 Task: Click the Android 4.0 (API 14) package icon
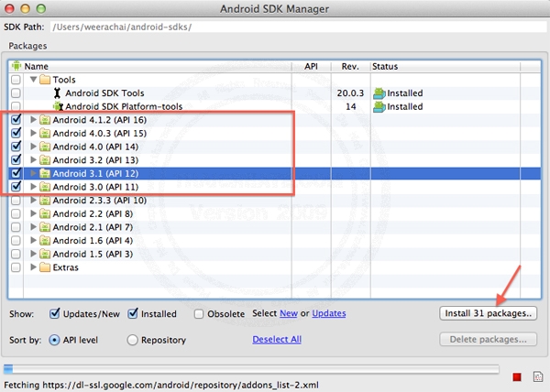(45, 147)
